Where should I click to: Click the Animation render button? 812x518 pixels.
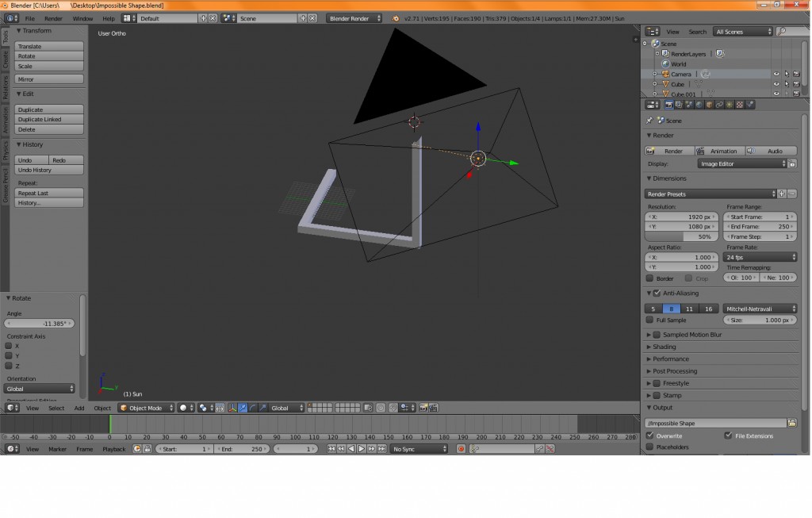pos(723,151)
